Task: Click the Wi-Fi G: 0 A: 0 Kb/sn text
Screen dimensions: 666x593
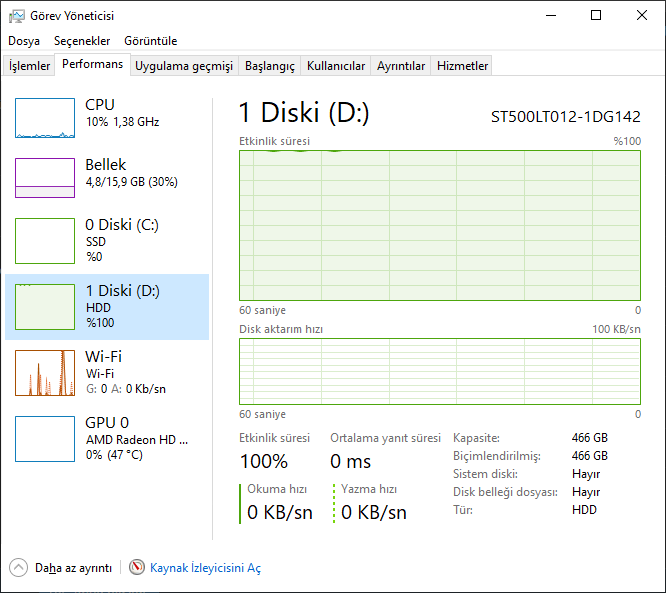Action: (126, 389)
